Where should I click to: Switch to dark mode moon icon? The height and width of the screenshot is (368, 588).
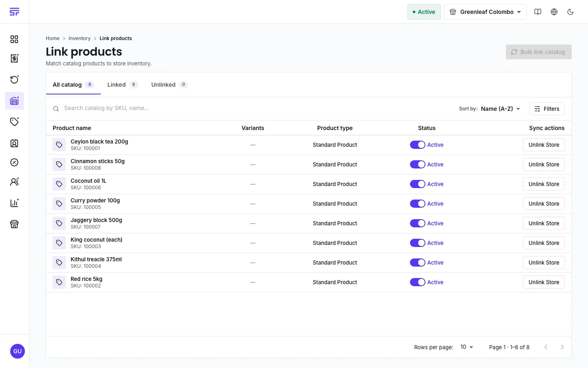coord(570,12)
